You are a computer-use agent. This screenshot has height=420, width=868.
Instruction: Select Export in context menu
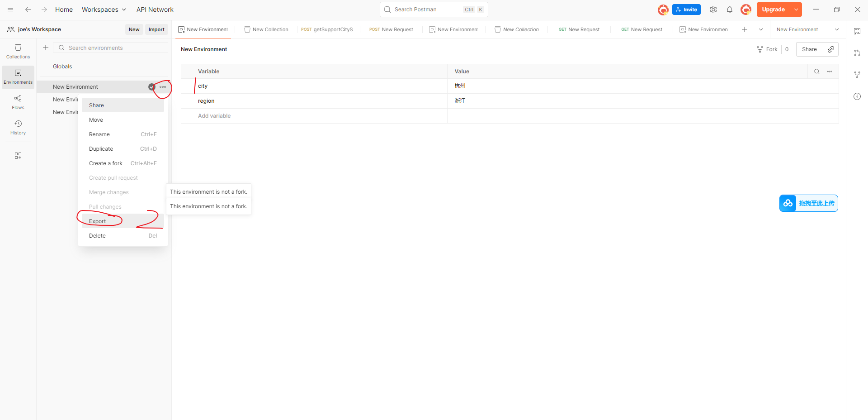123,221
